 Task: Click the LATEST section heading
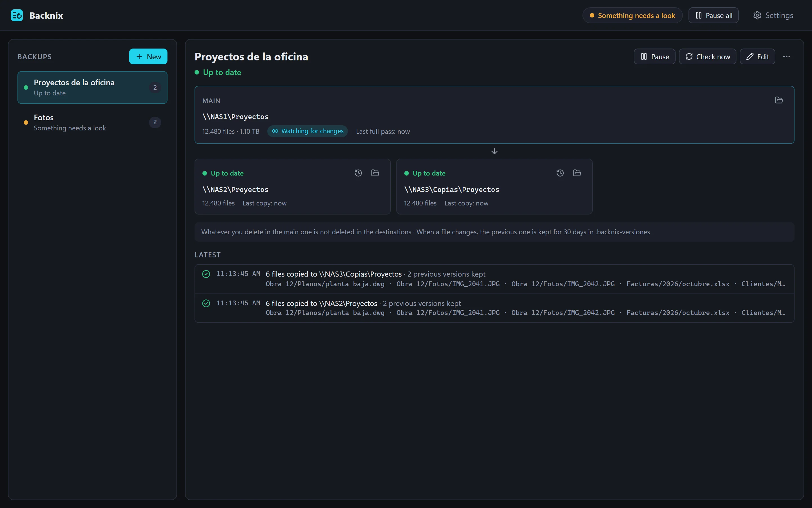click(x=208, y=255)
